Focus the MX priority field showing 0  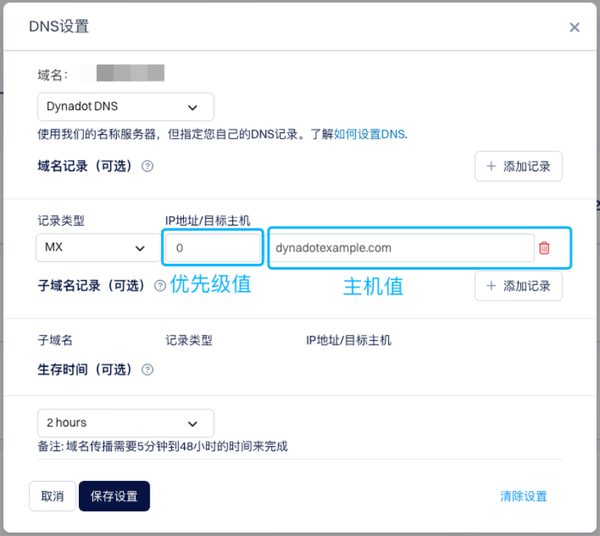(x=213, y=248)
